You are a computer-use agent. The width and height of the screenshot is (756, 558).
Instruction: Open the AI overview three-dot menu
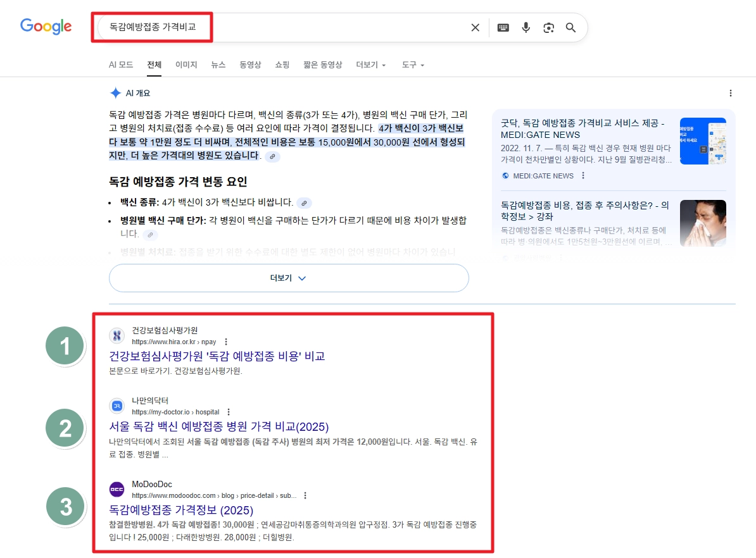click(x=731, y=92)
